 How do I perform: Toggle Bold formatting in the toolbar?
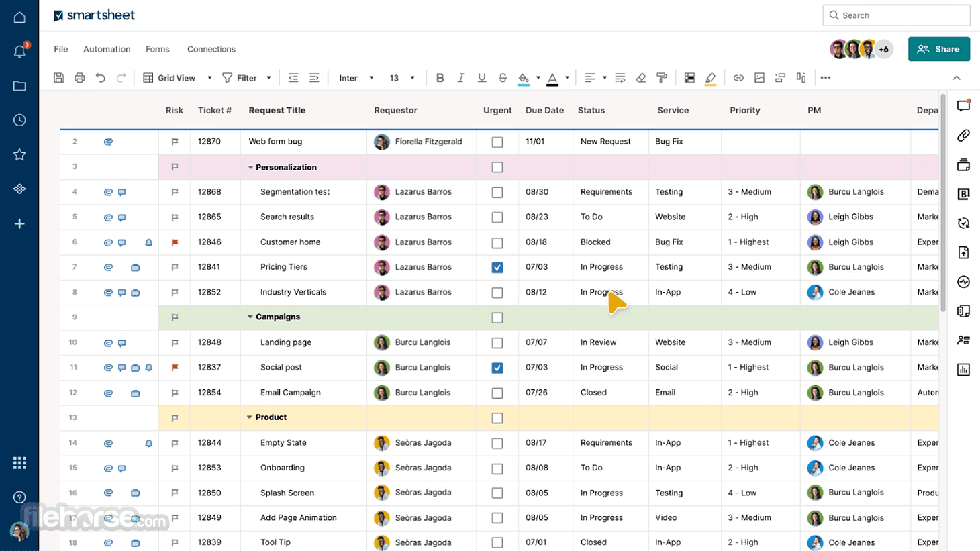(440, 77)
